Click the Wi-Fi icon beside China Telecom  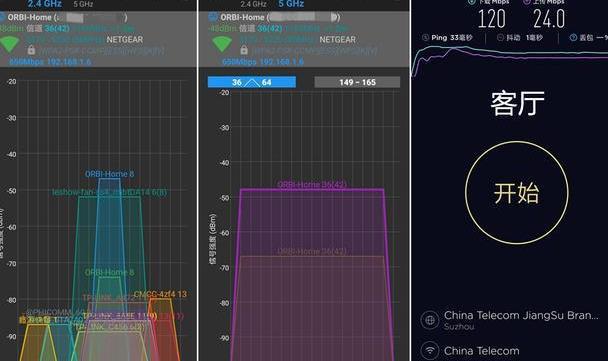click(430, 350)
